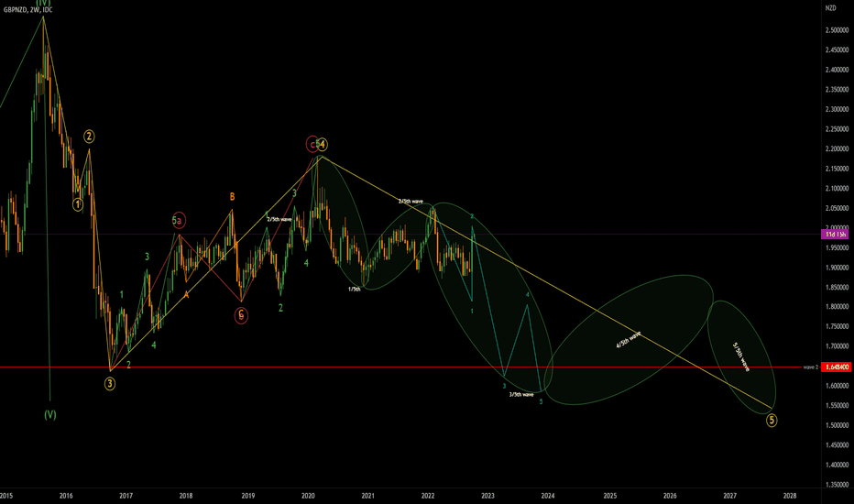
Task: Click the 1.900000 price axis label
Action: tap(837, 268)
